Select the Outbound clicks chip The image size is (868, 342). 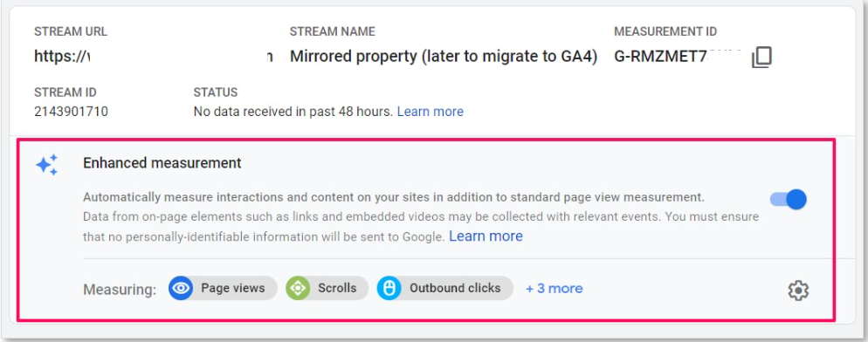tap(445, 288)
